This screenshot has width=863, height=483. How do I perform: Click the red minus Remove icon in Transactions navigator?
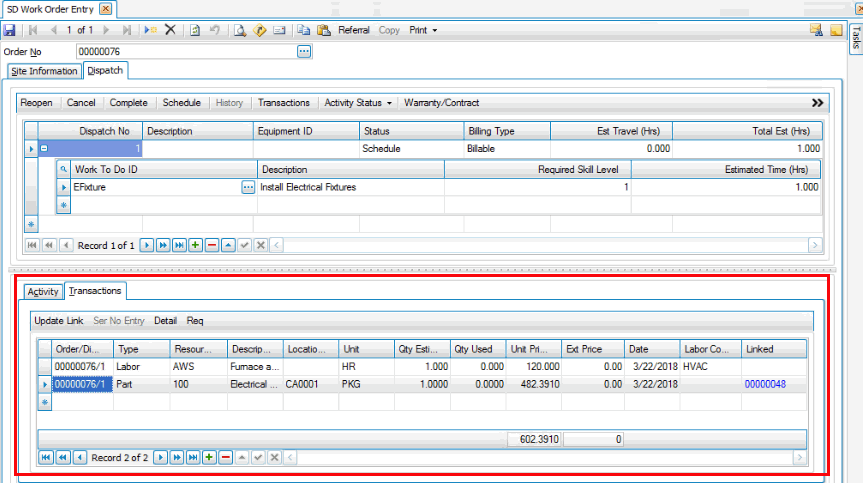(x=226, y=458)
